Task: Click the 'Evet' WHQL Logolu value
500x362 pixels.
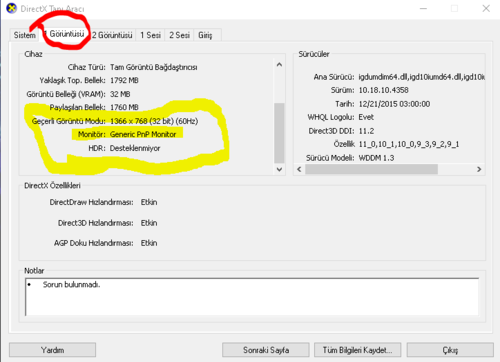Action: tap(366, 117)
